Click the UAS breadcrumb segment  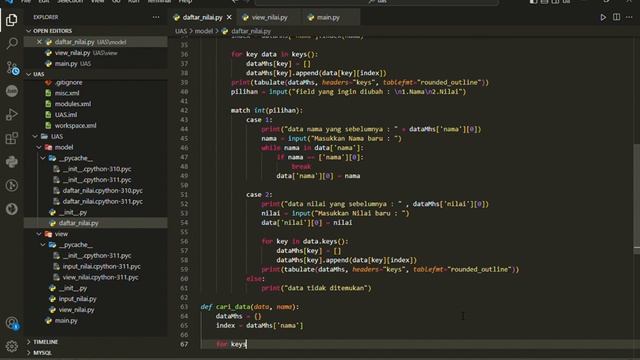[181, 31]
